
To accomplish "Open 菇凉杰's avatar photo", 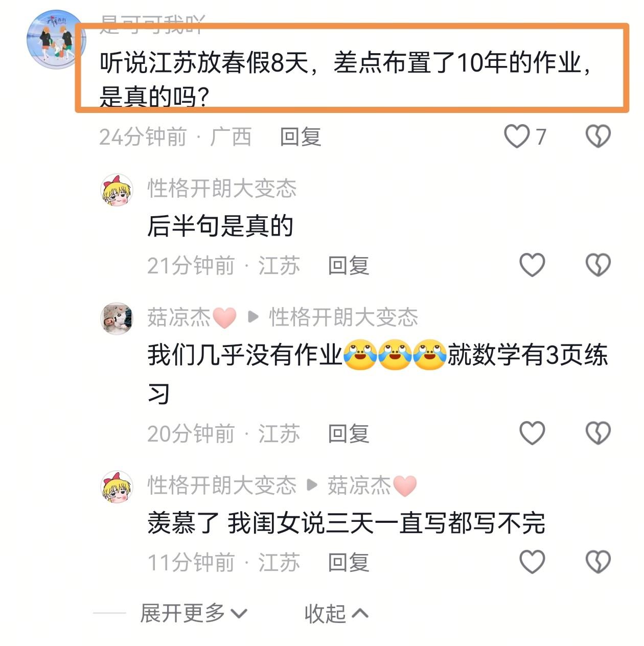I will [x=117, y=318].
